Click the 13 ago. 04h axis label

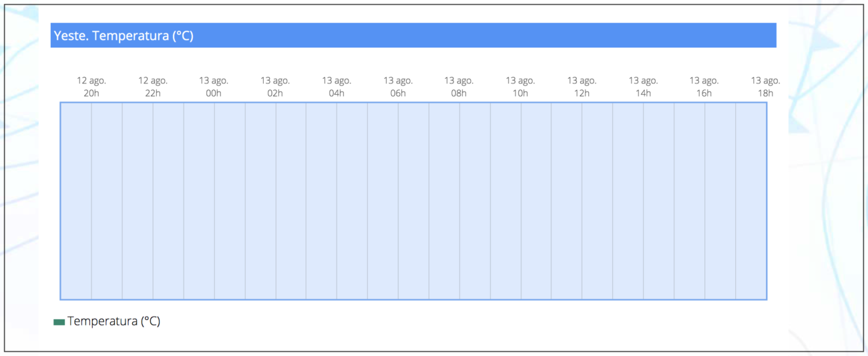337,87
